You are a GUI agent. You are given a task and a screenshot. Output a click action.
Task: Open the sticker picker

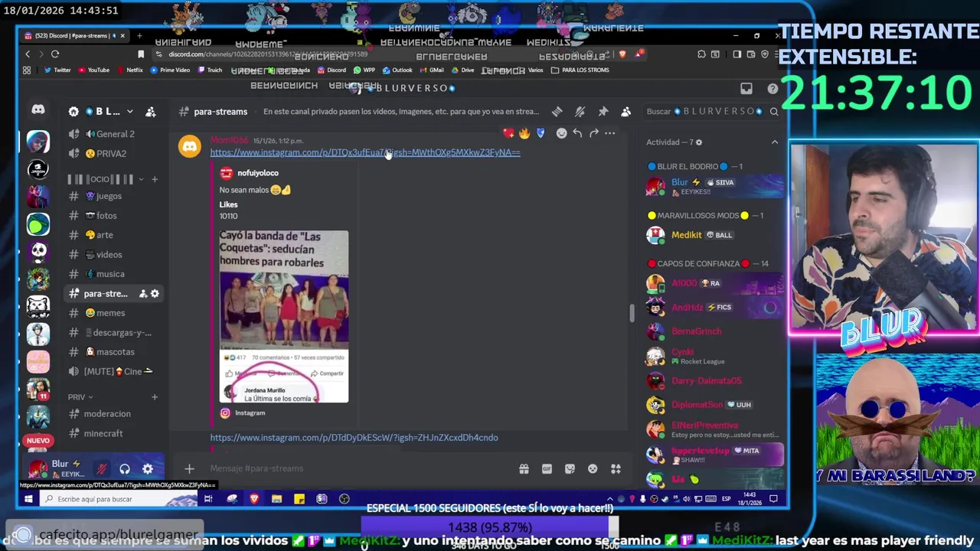tap(570, 468)
